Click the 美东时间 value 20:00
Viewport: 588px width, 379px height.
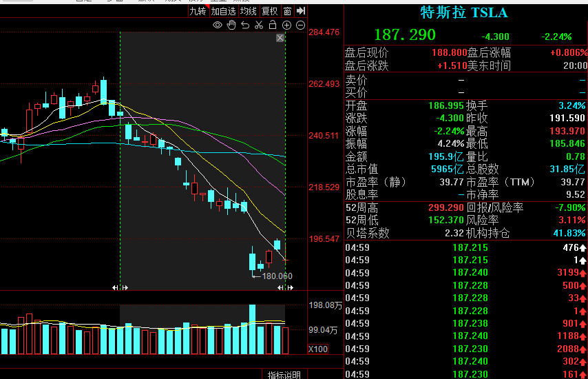coord(575,65)
